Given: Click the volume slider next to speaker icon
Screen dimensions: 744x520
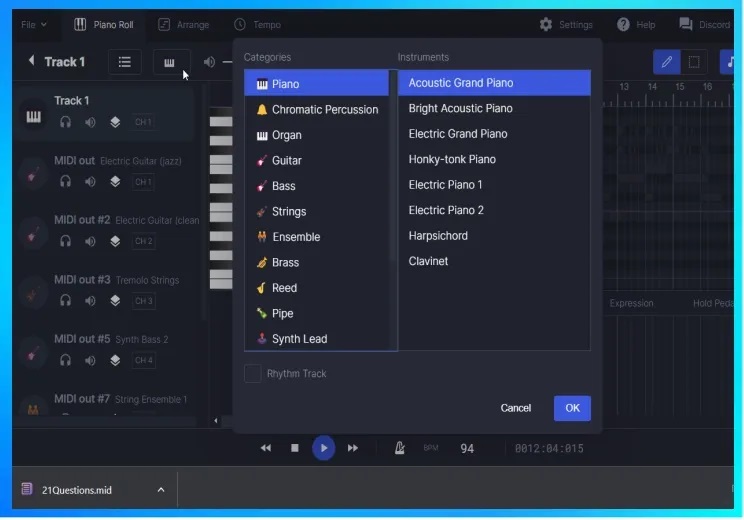Looking at the screenshot, I should (x=227, y=62).
